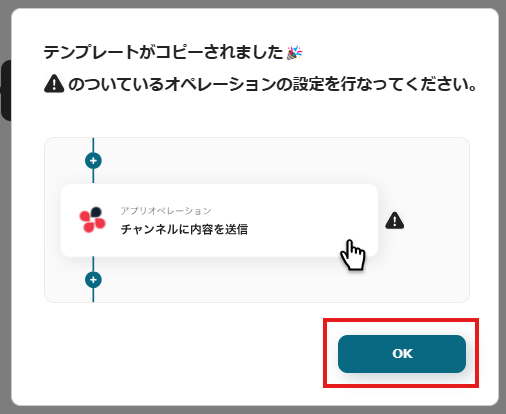Click connector between card and lower plus
Viewport: 506px width, 414px height.
[93, 264]
